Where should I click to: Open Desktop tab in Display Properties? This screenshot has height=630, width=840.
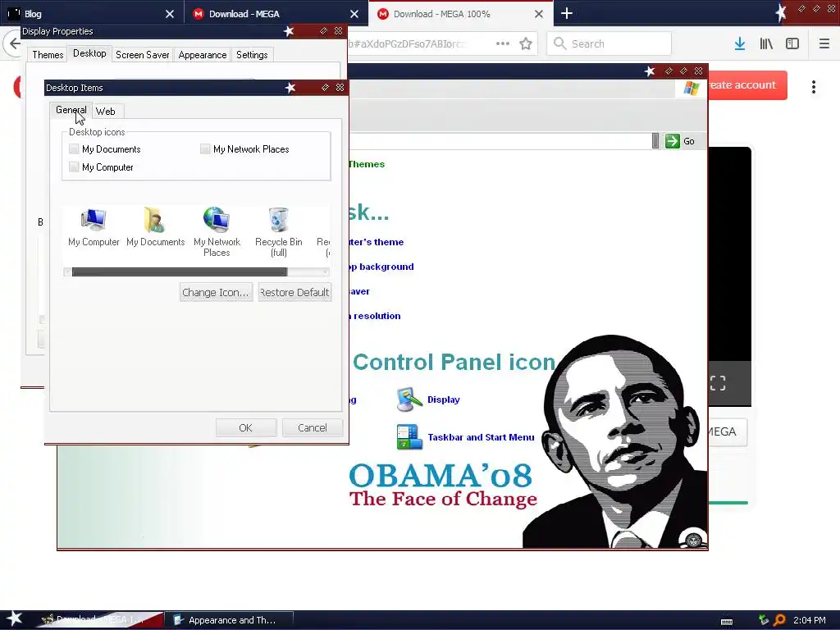click(89, 53)
